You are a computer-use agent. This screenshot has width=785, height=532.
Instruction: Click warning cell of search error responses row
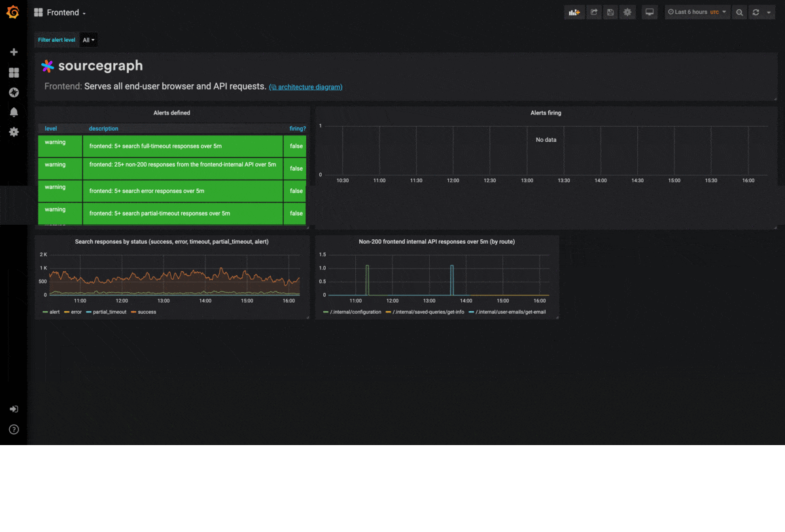[x=60, y=191]
